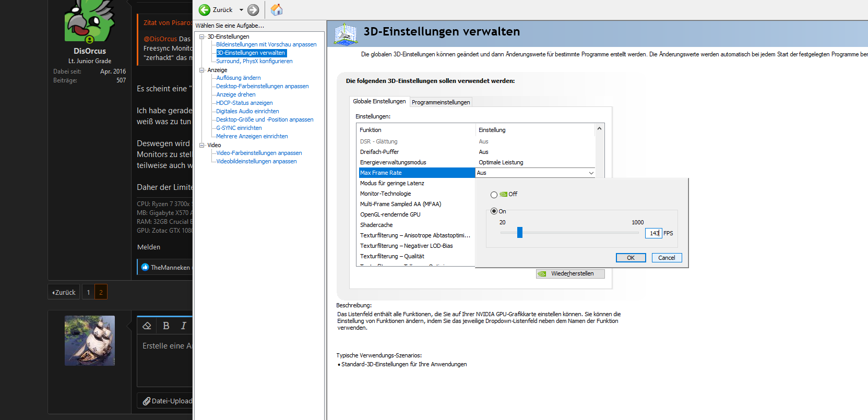Open HDCP-Status anzeigen
Image resolution: width=868 pixels, height=420 pixels.
click(x=244, y=103)
